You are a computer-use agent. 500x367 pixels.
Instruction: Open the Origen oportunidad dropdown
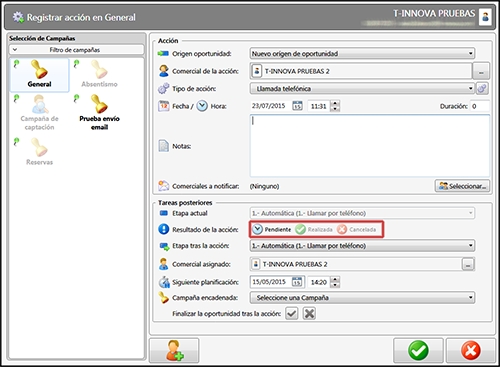(x=362, y=54)
